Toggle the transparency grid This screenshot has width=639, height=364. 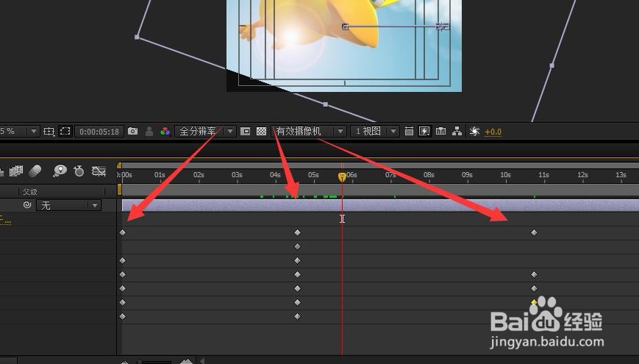coord(261,131)
